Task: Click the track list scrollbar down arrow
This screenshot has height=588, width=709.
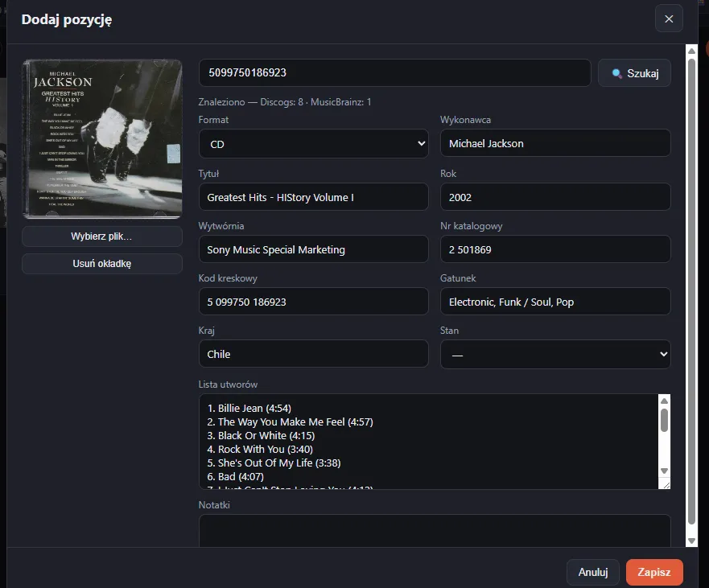Action: (664, 471)
